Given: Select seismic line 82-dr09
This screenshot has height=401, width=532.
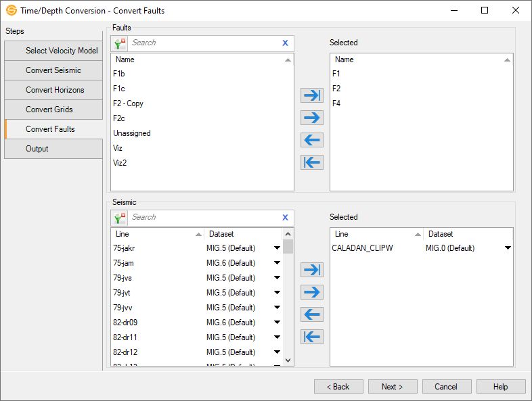Looking at the screenshot, I should click(125, 323).
